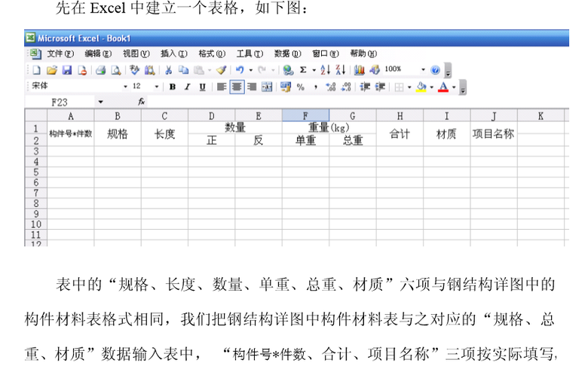
Task: Open the font size dropdown
Action: pyautogui.click(x=157, y=87)
